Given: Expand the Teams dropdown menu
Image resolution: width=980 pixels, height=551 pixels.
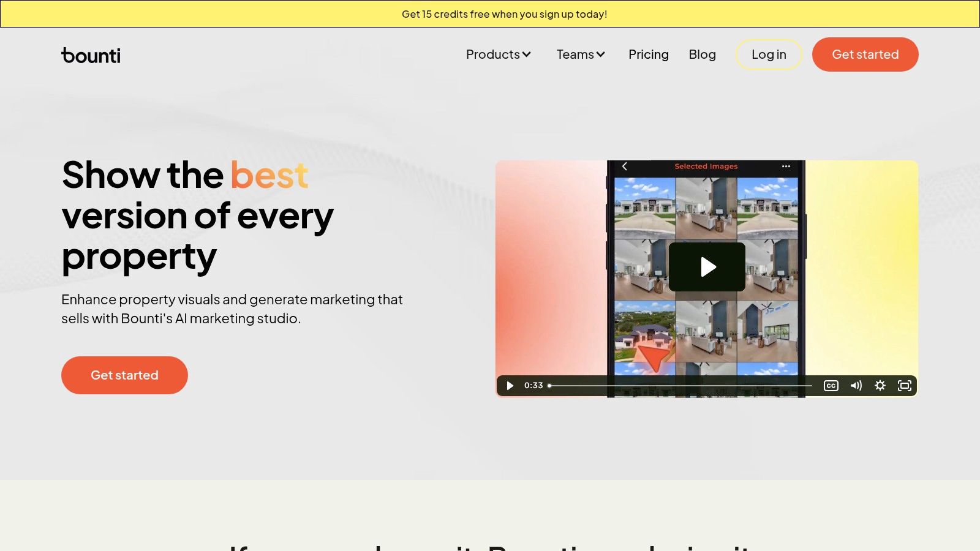Looking at the screenshot, I should pos(581,54).
